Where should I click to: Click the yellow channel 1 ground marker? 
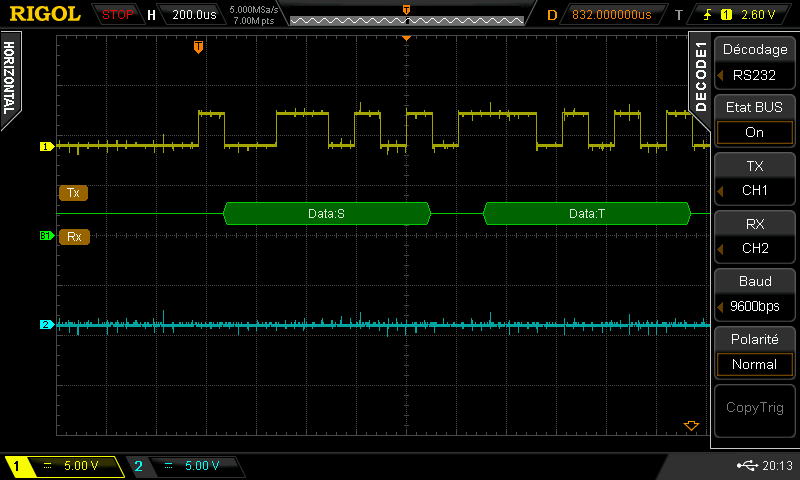(47, 146)
